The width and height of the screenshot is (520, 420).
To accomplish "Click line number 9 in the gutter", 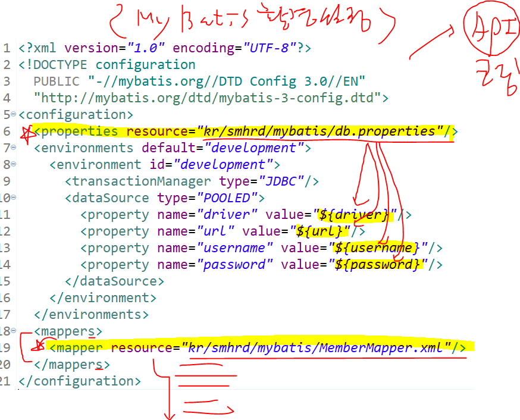I will 7,181.
